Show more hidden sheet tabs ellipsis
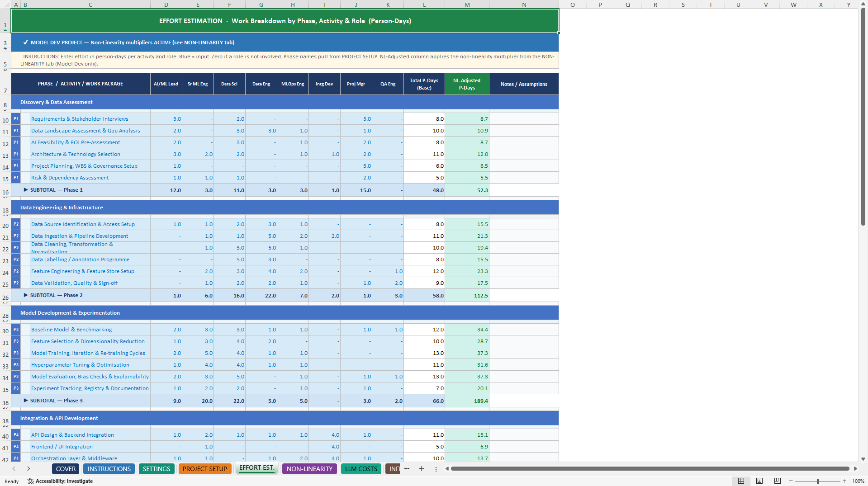The image size is (868, 486). tap(407, 469)
